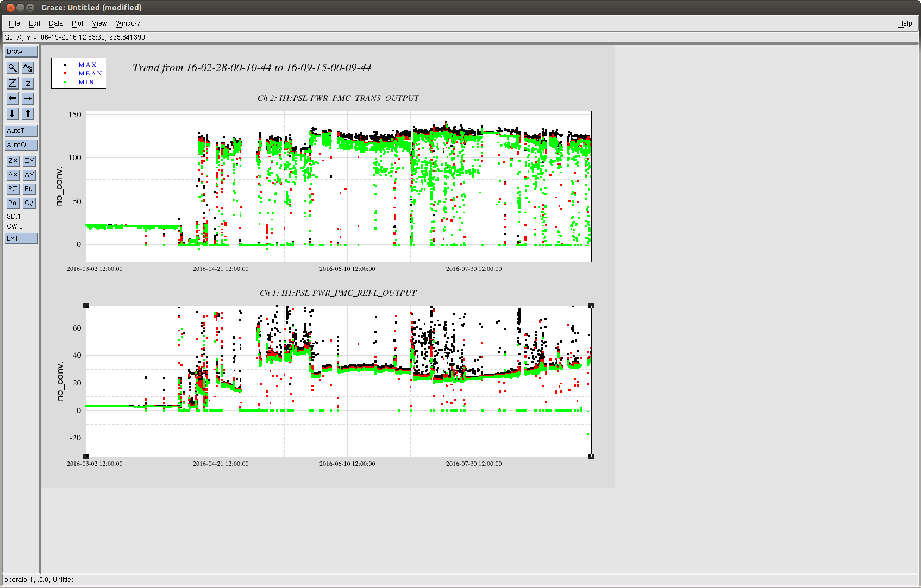Click the AY autoscale Y button
The width and height of the screenshot is (921, 588).
tap(29, 175)
